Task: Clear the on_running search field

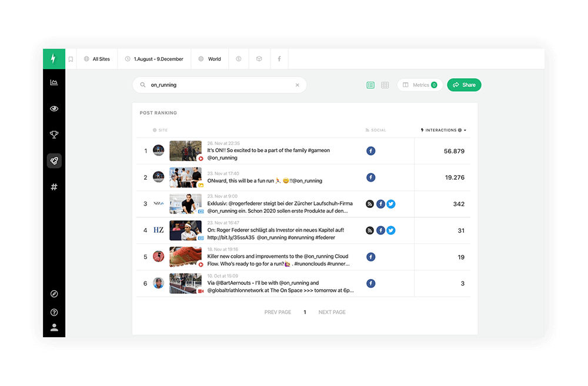Action: [x=297, y=85]
